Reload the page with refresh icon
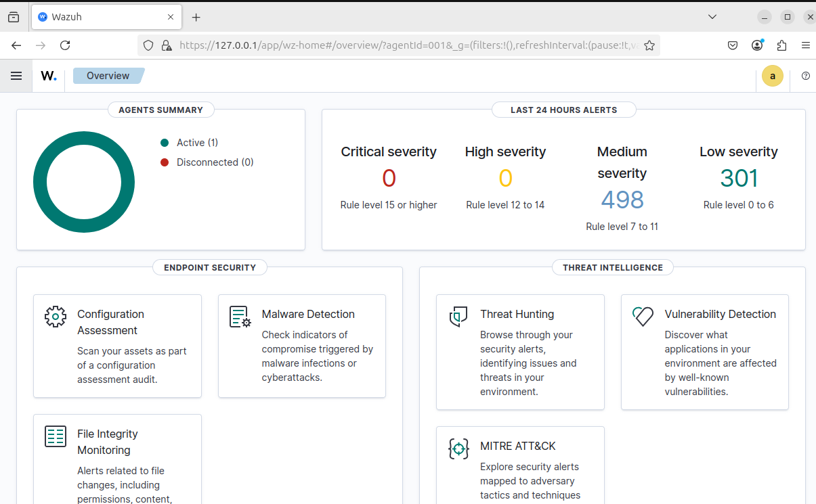Screen dimensions: 816x504 65,45
